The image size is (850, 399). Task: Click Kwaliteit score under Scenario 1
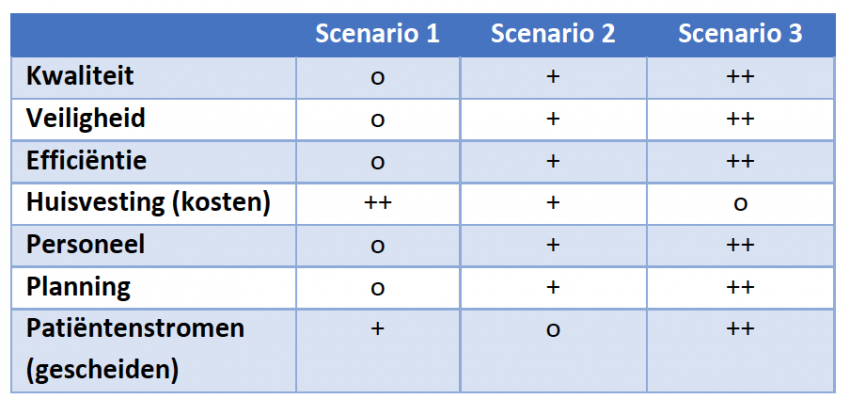[x=377, y=78]
